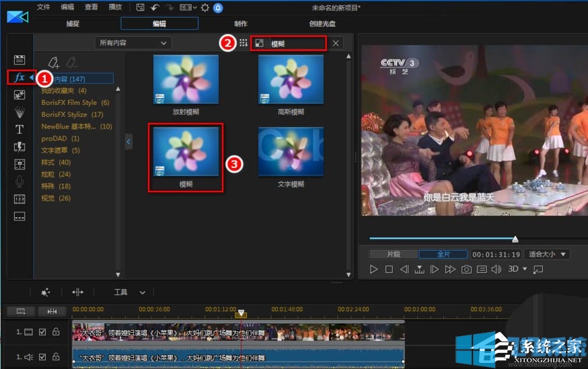Open the Media room in sidebar
Screen dimensions: 588x369
(20, 60)
